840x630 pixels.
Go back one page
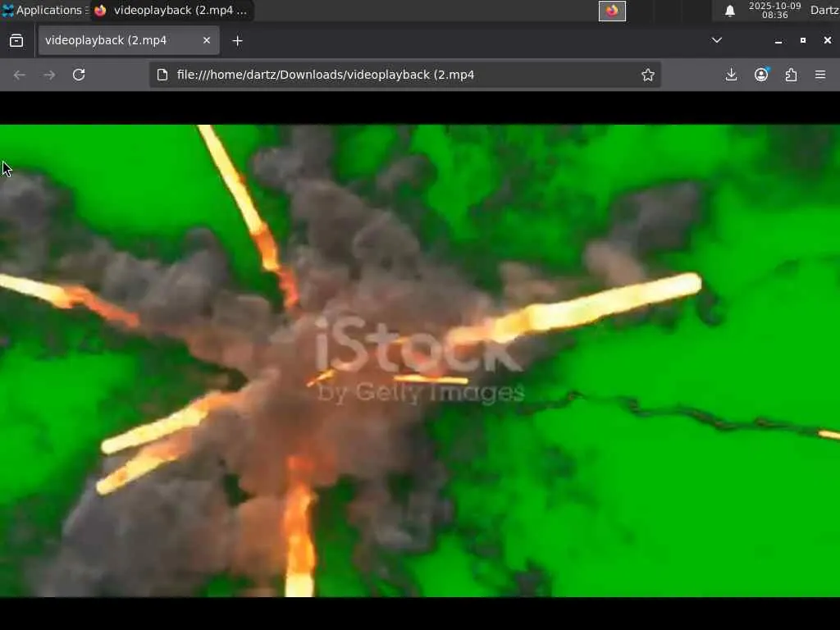tap(20, 75)
